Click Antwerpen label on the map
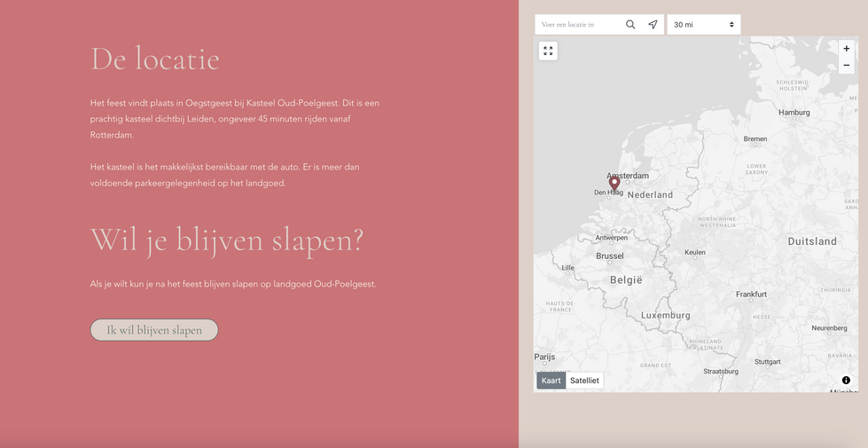Screen dimensions: 868x448 pos(611,238)
